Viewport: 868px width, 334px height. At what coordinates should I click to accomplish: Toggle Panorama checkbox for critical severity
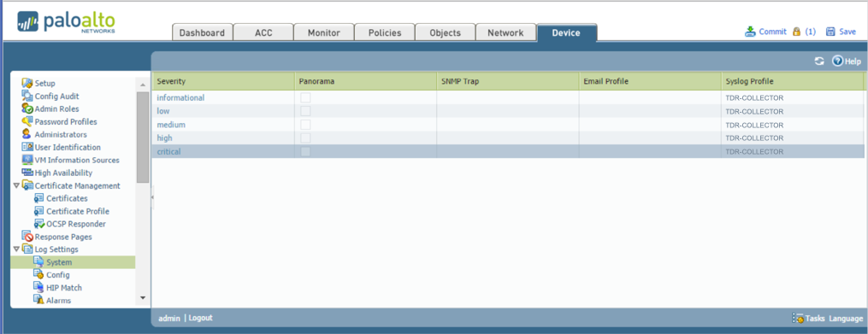(x=305, y=151)
